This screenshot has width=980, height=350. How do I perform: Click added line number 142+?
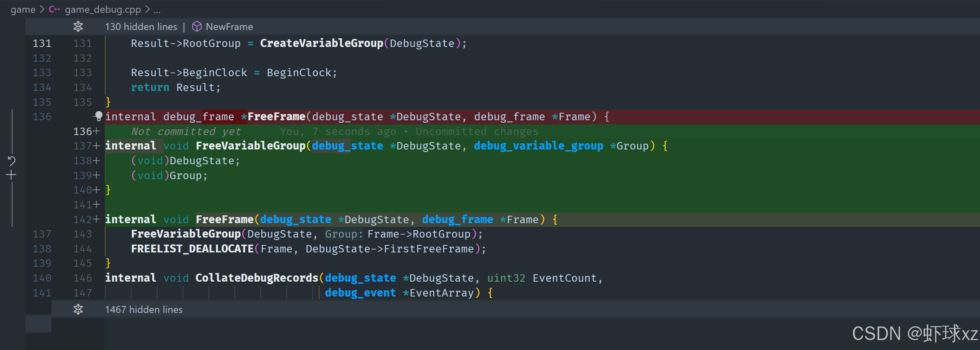86,219
